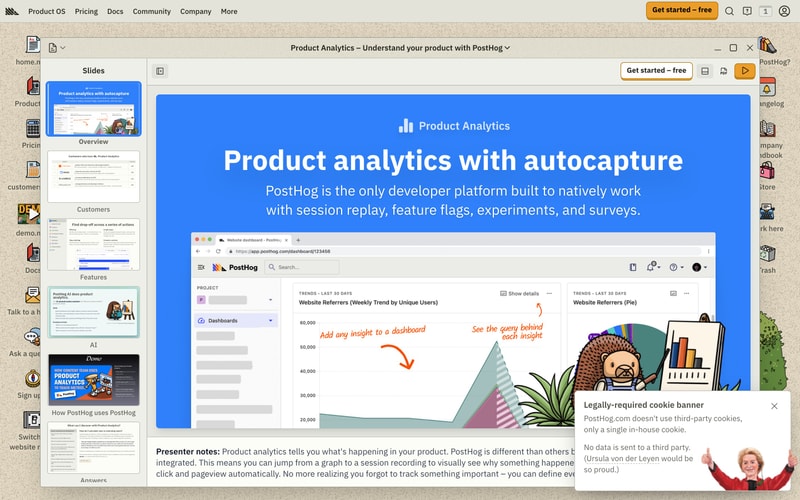Select the Customers slide thumbnail
This screenshot has width=800, height=500.
93,177
